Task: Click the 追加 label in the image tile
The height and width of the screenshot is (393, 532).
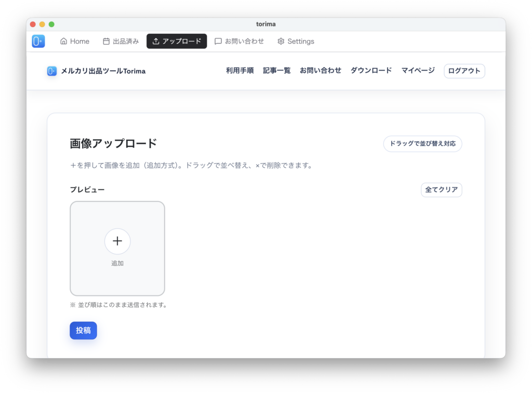Action: click(117, 263)
